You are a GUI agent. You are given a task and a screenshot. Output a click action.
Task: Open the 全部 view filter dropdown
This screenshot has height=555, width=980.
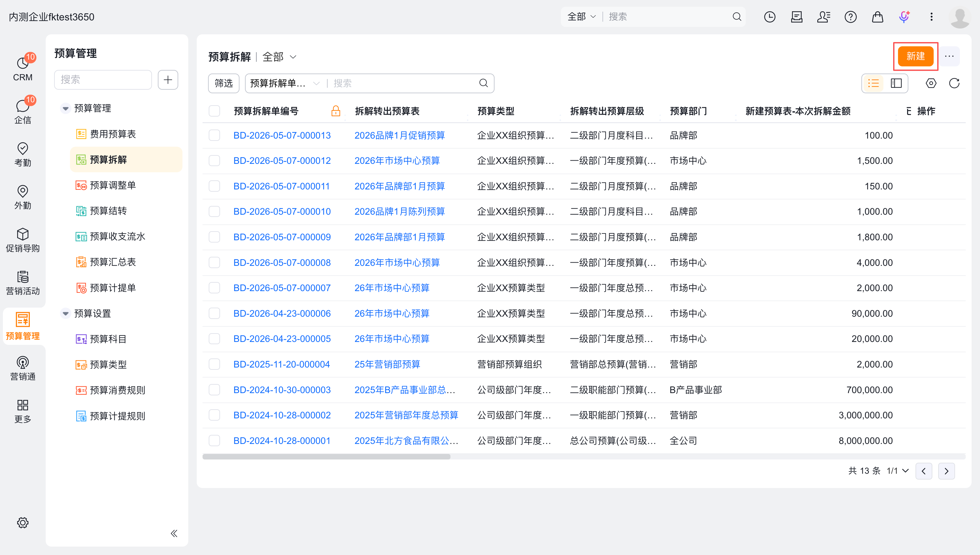(279, 57)
